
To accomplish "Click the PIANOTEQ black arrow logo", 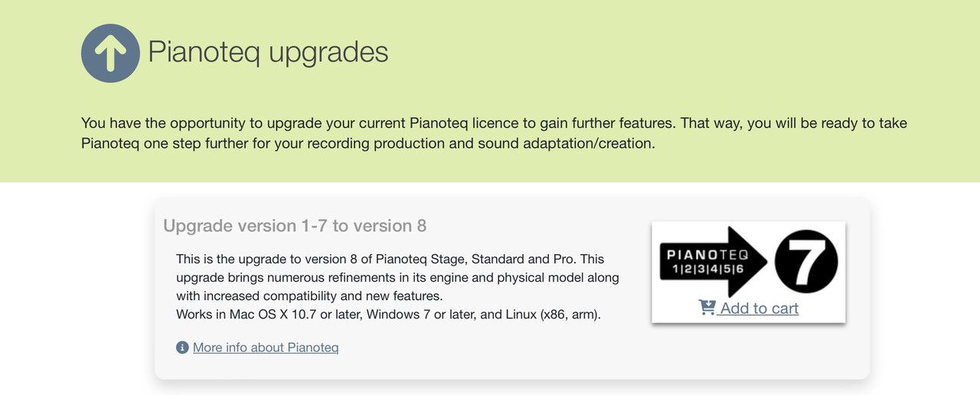I will pos(714,262).
